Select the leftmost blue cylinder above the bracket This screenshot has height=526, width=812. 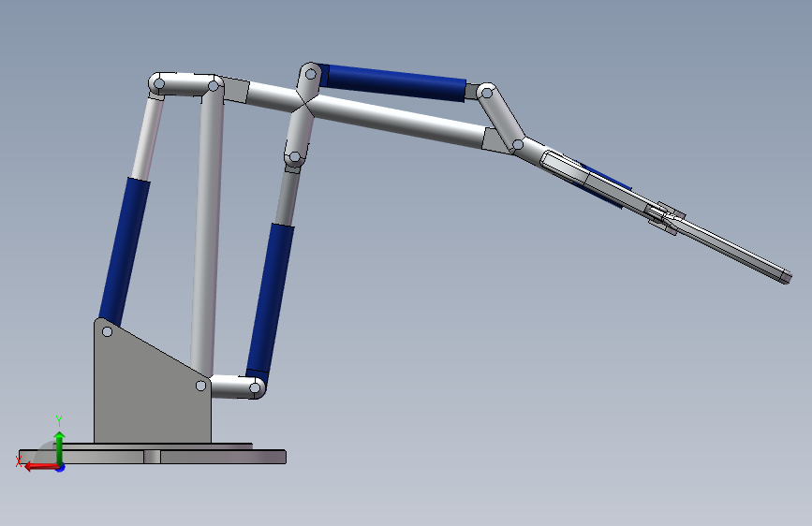tap(125, 252)
